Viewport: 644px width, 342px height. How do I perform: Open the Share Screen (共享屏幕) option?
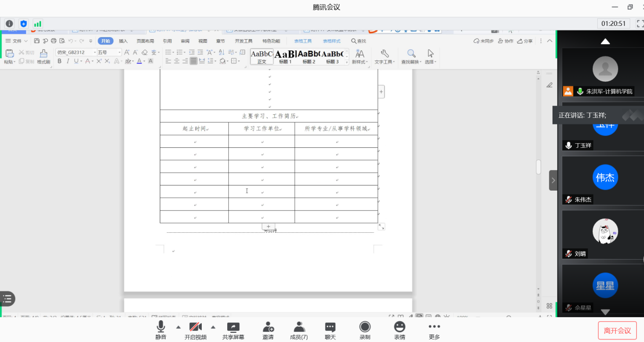click(233, 330)
